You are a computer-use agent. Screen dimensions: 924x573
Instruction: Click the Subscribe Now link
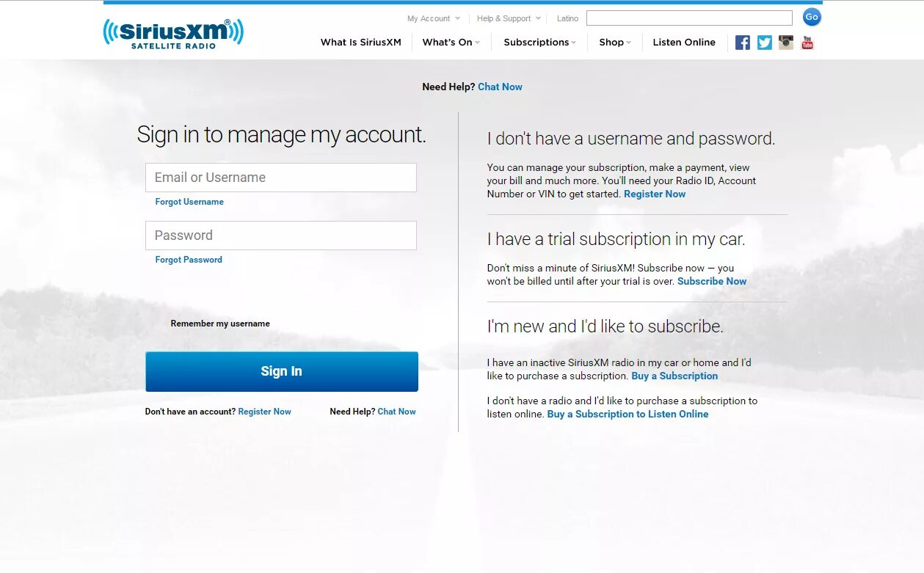click(712, 282)
